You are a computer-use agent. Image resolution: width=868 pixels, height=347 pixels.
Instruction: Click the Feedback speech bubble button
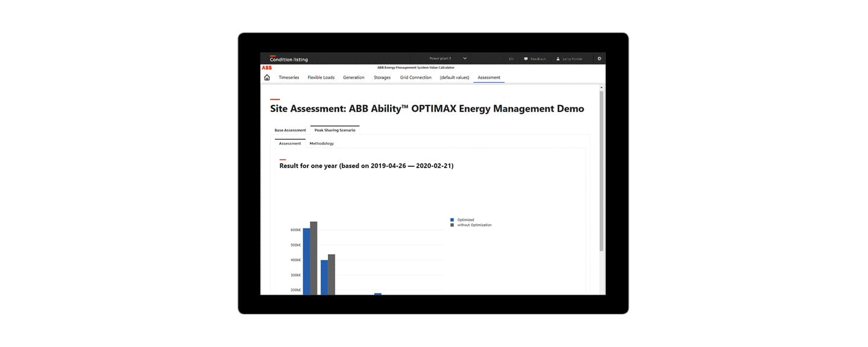535,58
